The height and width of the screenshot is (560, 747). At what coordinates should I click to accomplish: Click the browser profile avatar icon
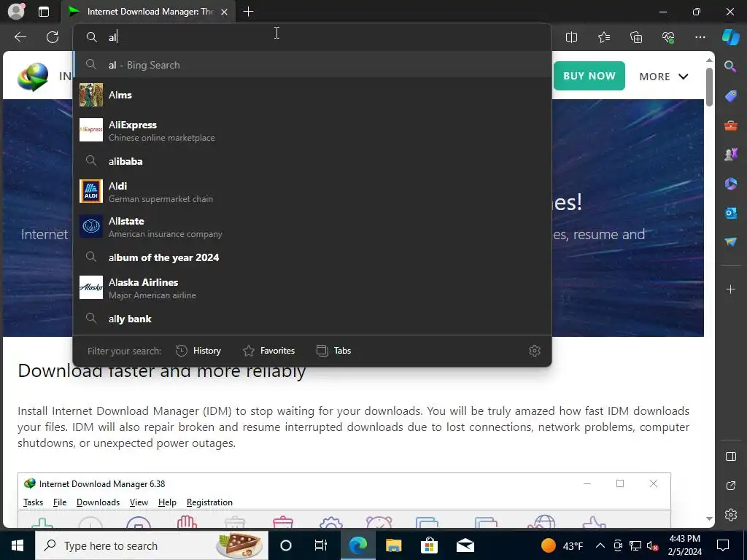click(16, 12)
